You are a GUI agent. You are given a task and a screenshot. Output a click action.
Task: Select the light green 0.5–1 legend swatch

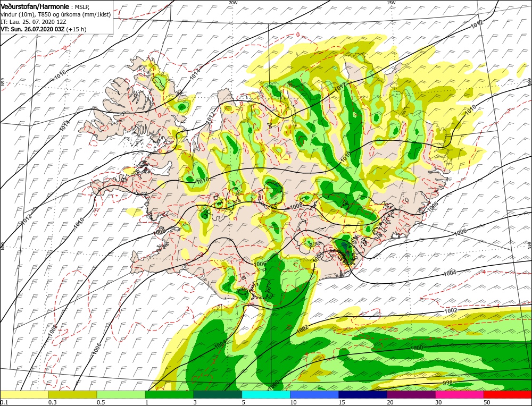[x=121, y=394]
